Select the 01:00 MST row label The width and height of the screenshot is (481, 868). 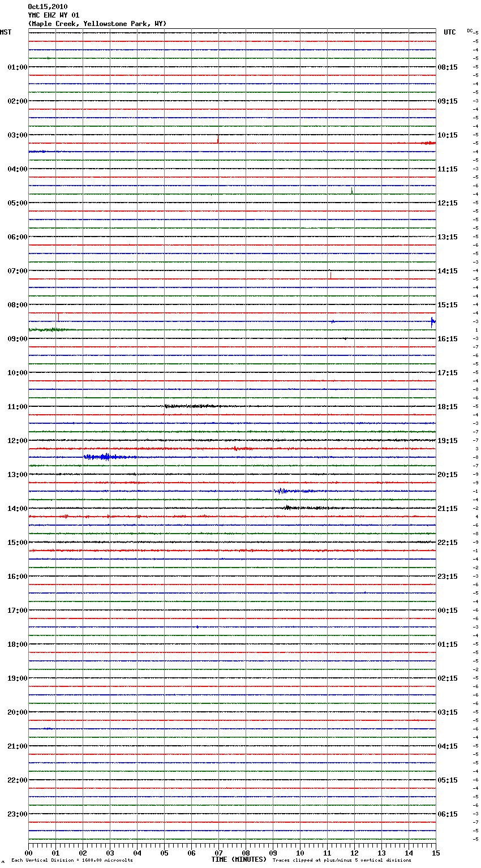(x=17, y=67)
